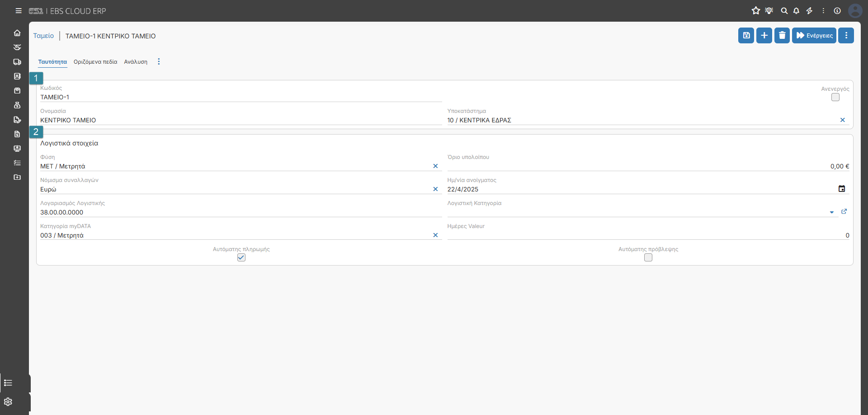
Task: Clear the Νόμισμα συναλλαγών value
Action: point(435,189)
